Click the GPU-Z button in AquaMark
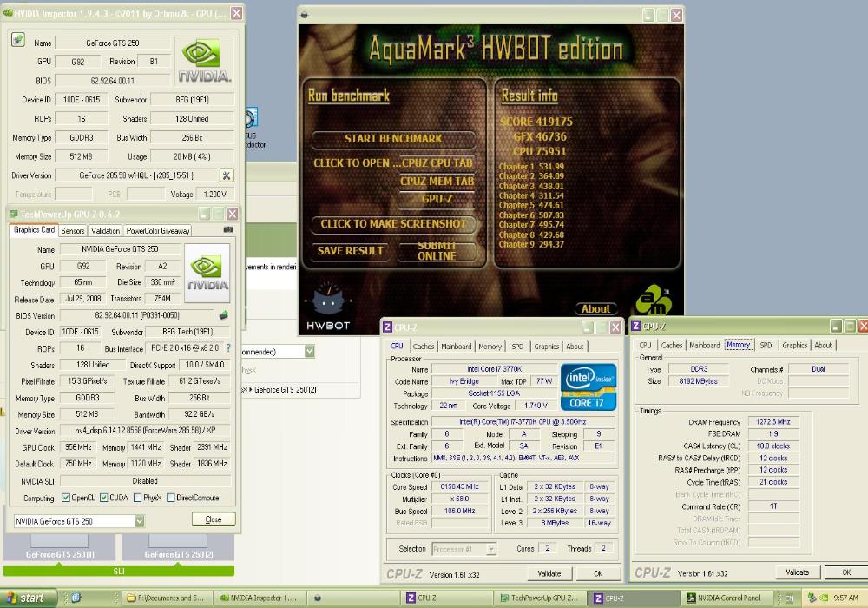This screenshot has height=608, width=868. click(437, 199)
